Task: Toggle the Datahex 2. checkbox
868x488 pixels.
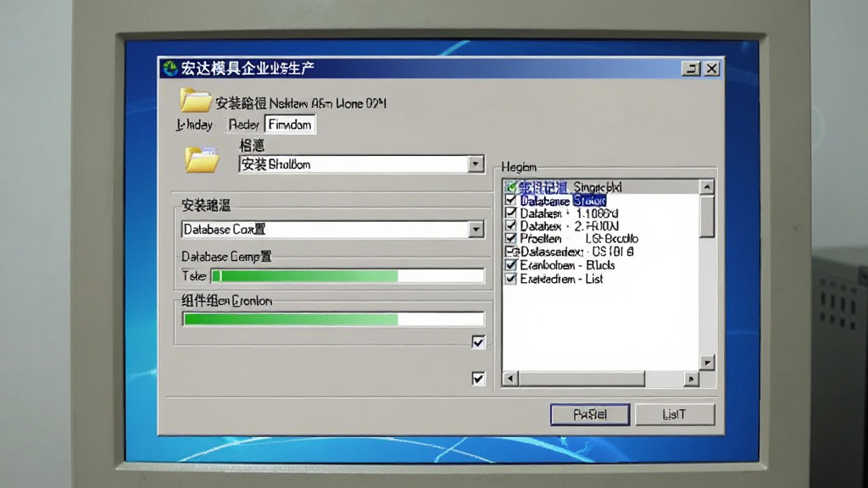Action: pos(511,225)
